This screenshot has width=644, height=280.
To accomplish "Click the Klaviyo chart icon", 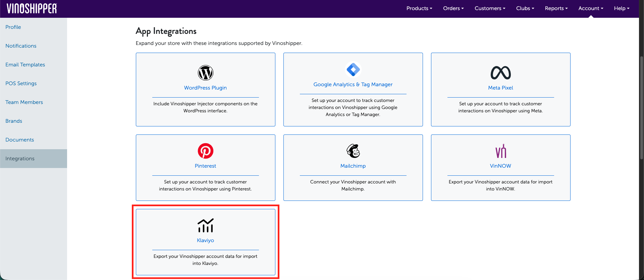I will (x=205, y=225).
